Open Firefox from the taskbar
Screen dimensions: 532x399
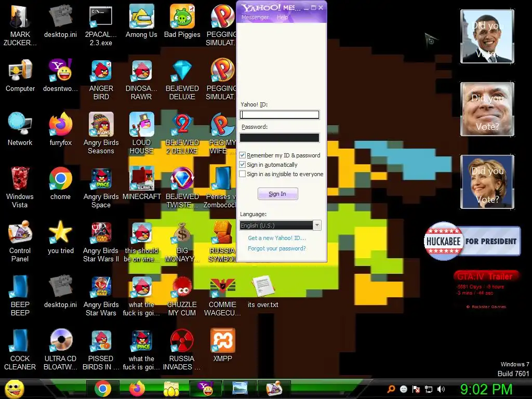[137, 389]
